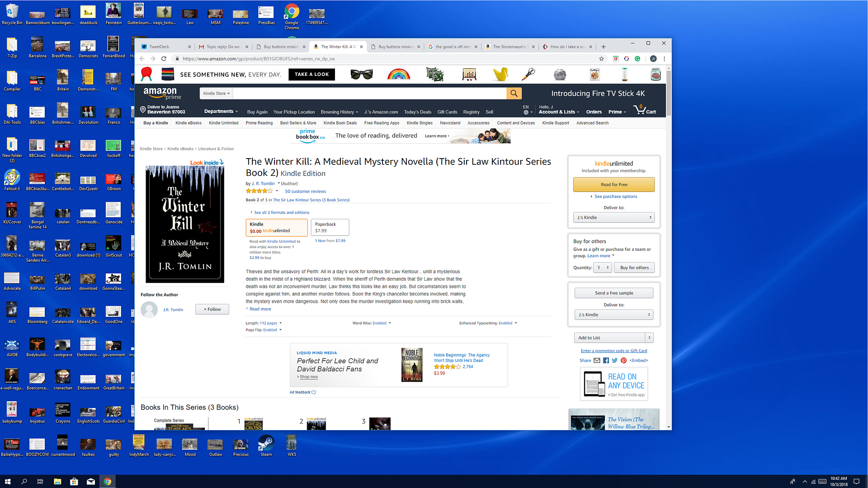868x488 pixels.
Task: Switch to the TweetDeck browser tab
Action: [x=160, y=47]
